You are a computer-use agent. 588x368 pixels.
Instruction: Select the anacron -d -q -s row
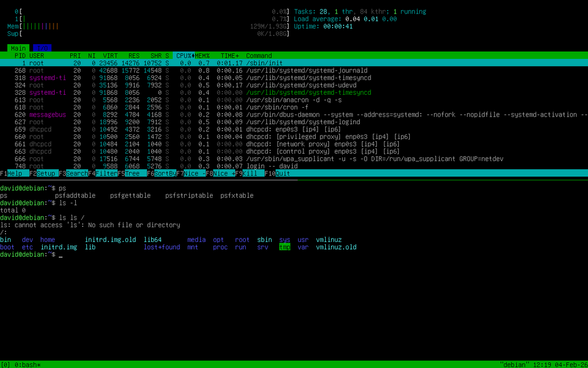pos(294,100)
